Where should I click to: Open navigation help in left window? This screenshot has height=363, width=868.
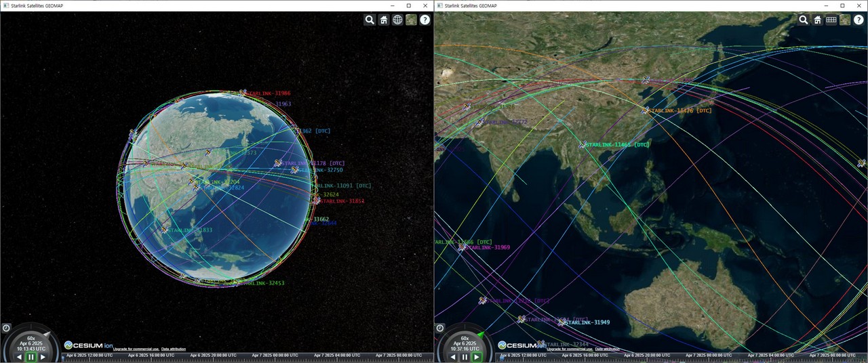[425, 20]
